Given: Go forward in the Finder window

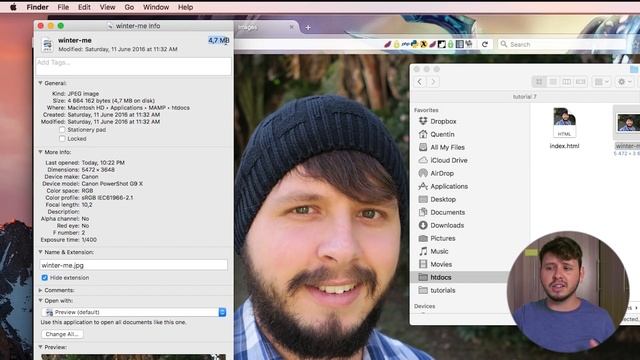Looking at the screenshot, I should pyautogui.click(x=433, y=82).
